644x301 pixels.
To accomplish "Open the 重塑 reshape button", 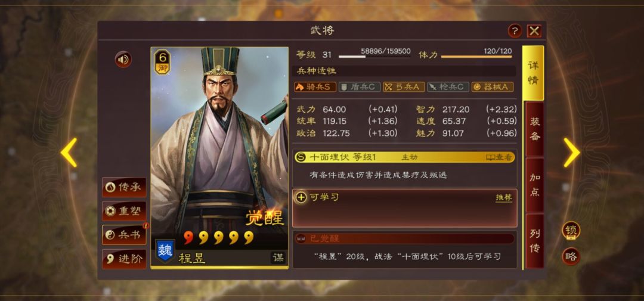I will (x=124, y=211).
